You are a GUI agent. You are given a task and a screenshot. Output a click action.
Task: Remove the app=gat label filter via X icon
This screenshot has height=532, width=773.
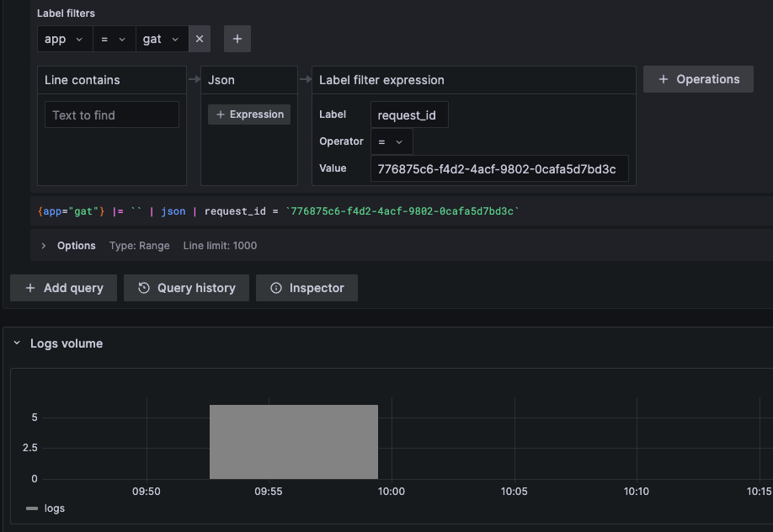click(200, 38)
